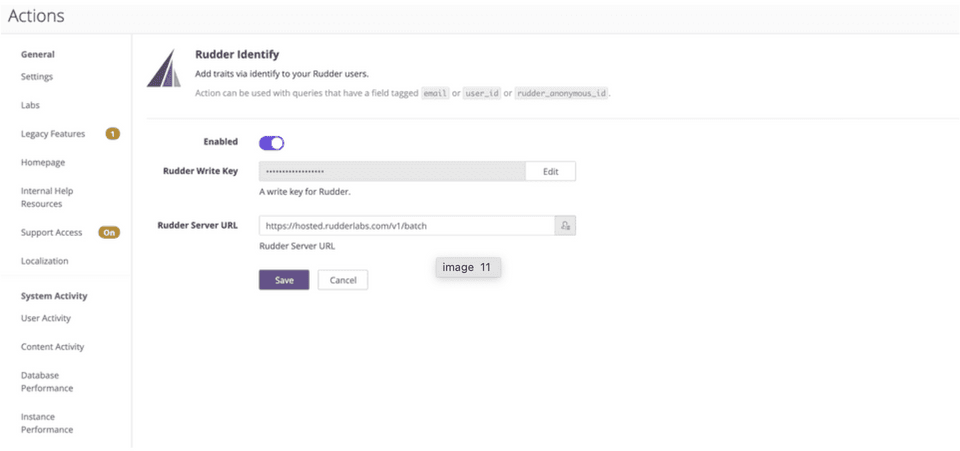This screenshot has width=960, height=451.
Task: Save the Rudder Identify settings
Action: click(284, 280)
